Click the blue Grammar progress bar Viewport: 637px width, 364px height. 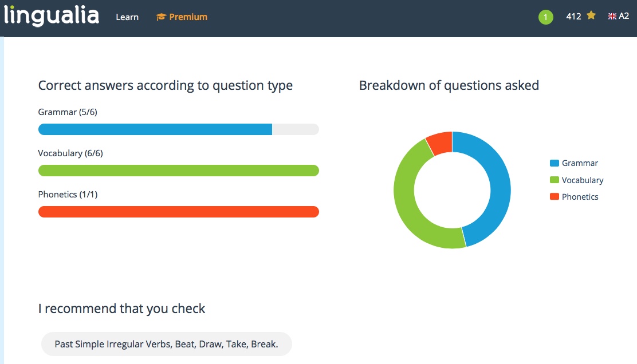coord(155,129)
